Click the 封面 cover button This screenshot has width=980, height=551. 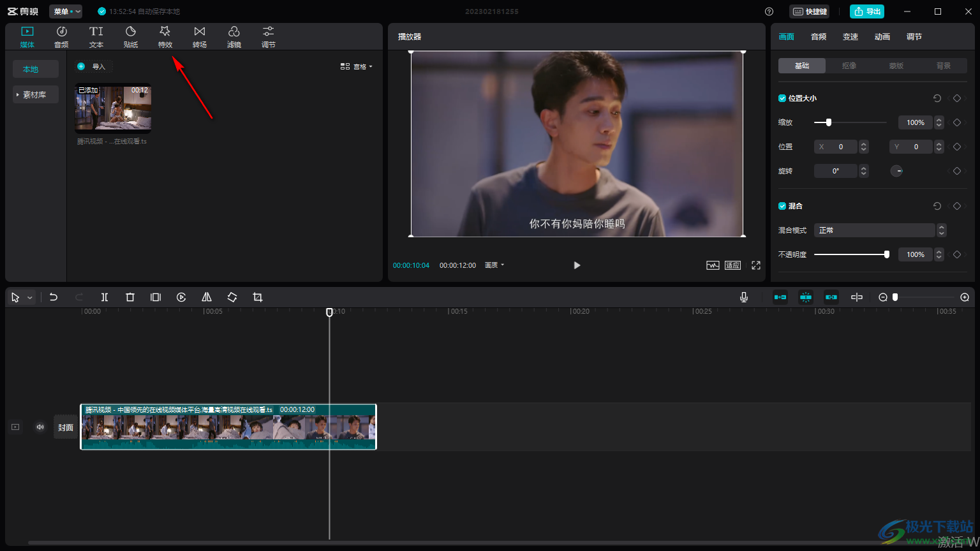point(66,427)
